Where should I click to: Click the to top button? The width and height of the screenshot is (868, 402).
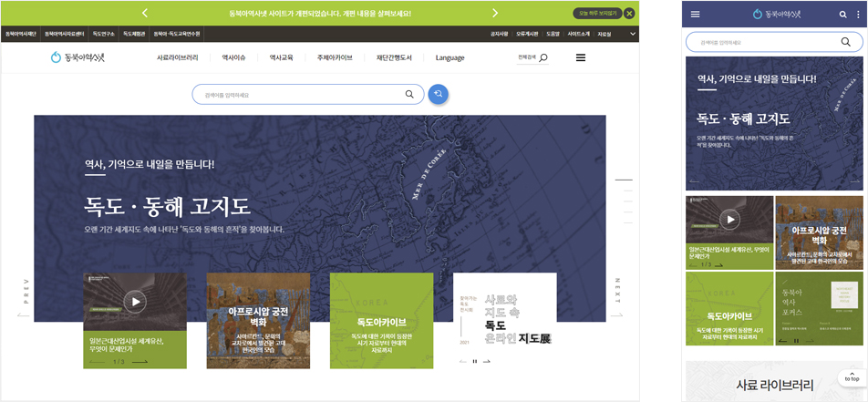852,378
